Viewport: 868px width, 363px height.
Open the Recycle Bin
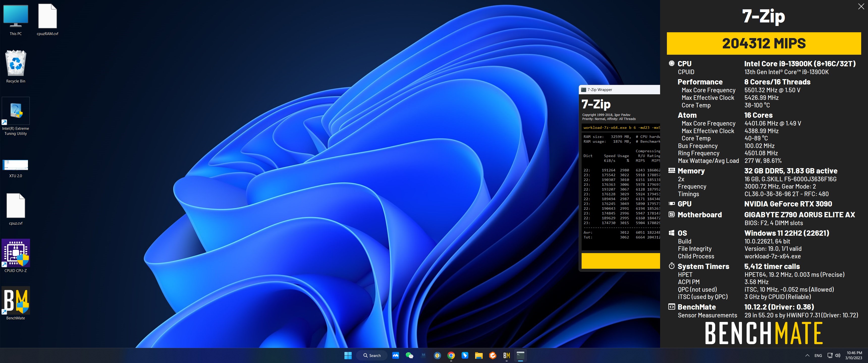[15, 67]
